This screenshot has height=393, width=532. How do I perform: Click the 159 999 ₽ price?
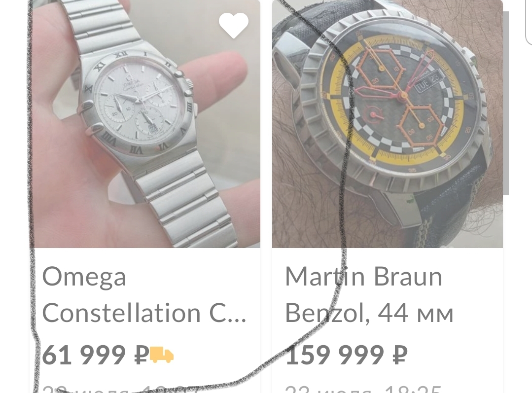click(346, 355)
